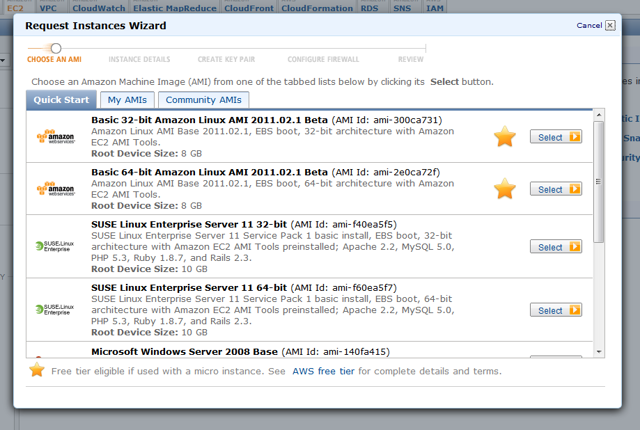
Task: Select the Basic 64-bit Amazon Linux AMI
Action: 556,189
